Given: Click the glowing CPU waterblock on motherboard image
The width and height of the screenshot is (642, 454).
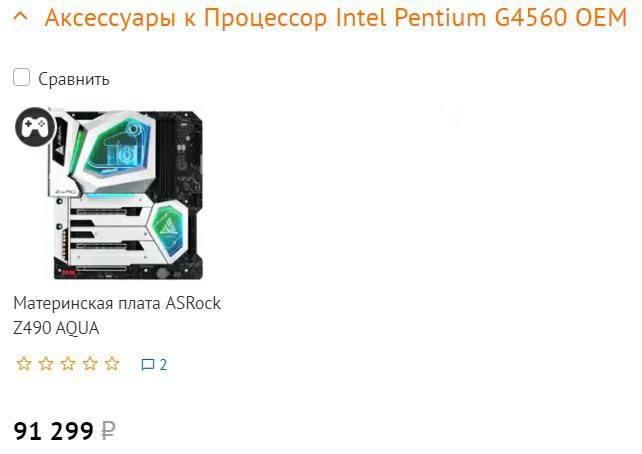Looking at the screenshot, I should coord(118,149).
